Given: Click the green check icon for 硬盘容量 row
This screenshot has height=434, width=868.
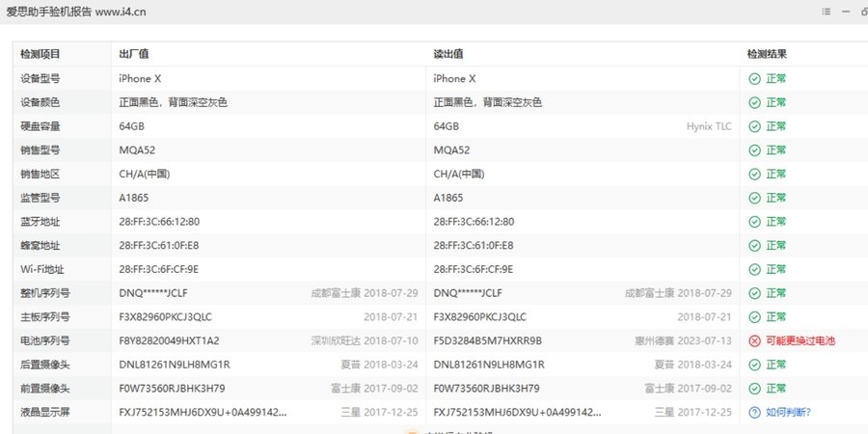Looking at the screenshot, I should 754,126.
